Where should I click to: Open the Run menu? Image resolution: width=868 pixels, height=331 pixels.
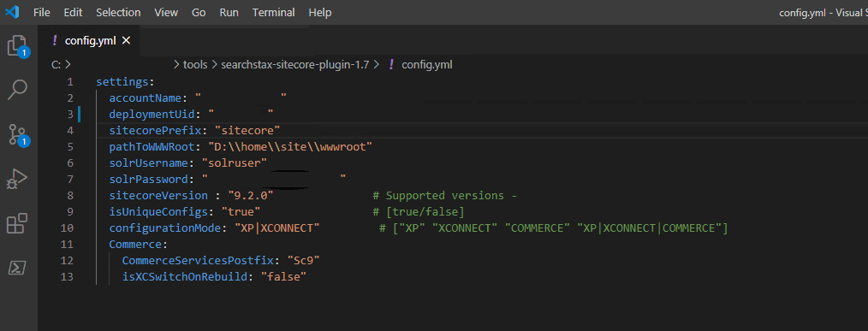click(229, 12)
